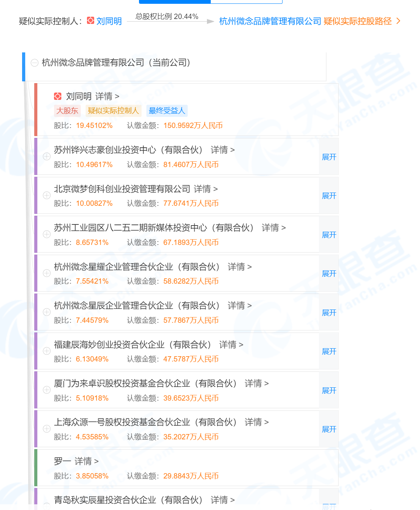The width and height of the screenshot is (420, 510).
Task: Select the highlighted blue tab at the top
Action: point(174,2)
